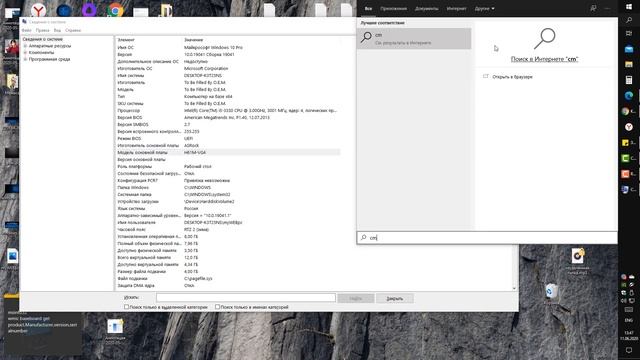Select the Папка Windows row
This screenshot has height=360, width=640.
228,187
